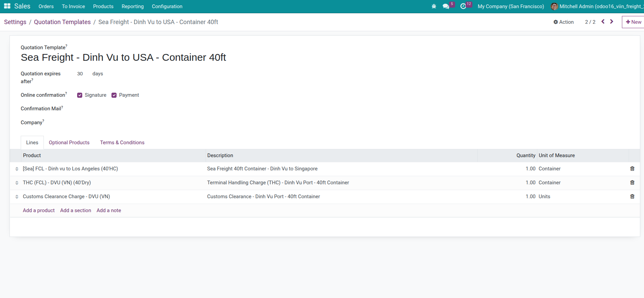Delete the Sea FCL Dinh vu line
The height and width of the screenshot is (298, 644).
(x=632, y=169)
